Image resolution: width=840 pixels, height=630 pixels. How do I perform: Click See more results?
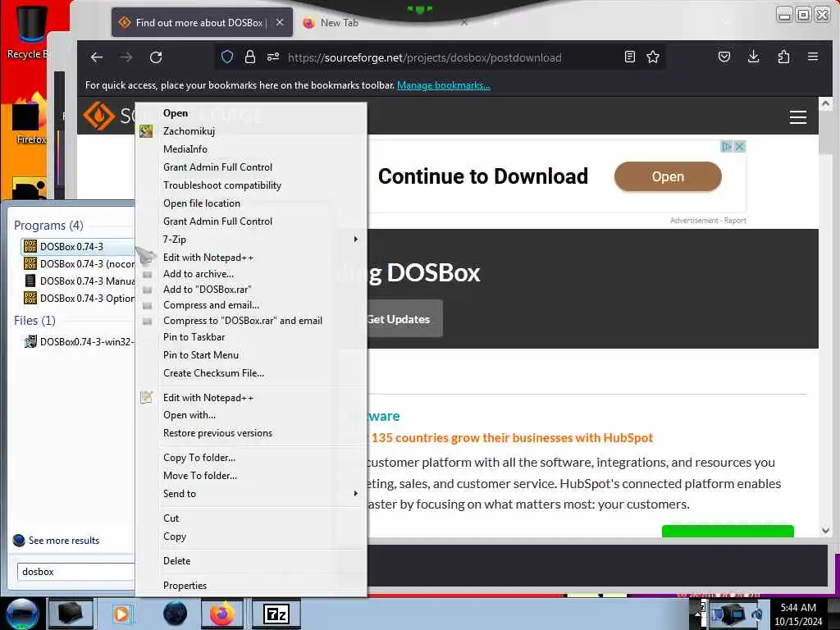click(64, 541)
